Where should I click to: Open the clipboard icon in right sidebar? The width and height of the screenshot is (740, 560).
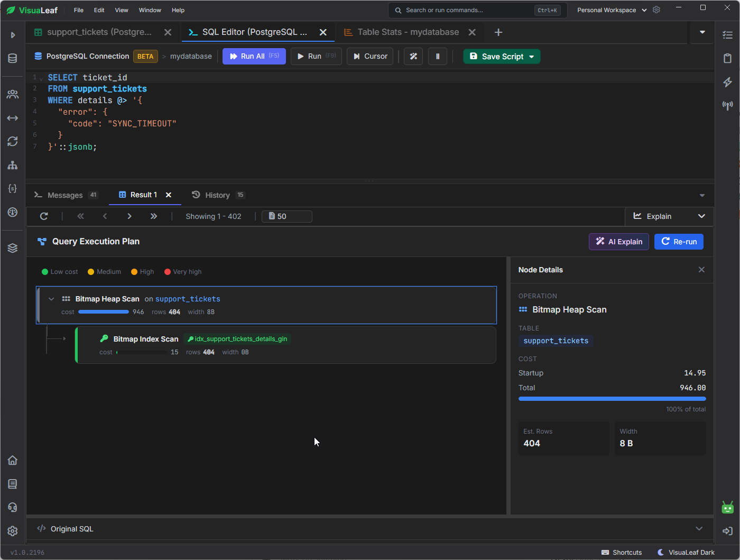(728, 58)
